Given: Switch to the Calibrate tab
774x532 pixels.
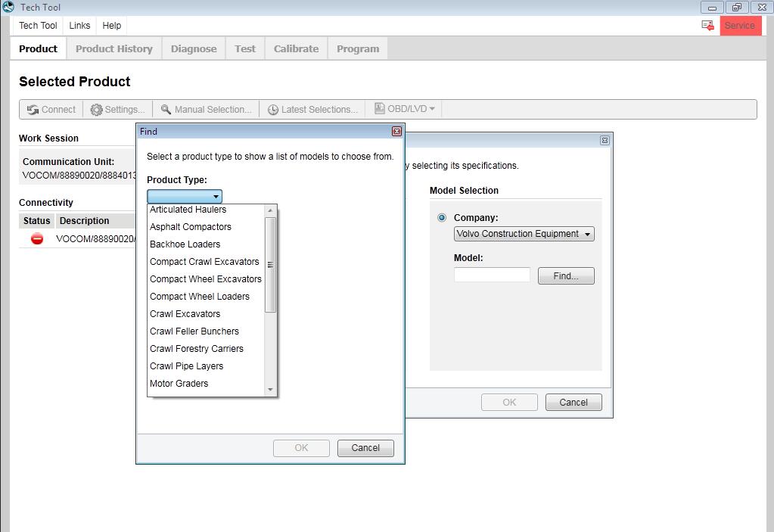Looking at the screenshot, I should [x=296, y=49].
